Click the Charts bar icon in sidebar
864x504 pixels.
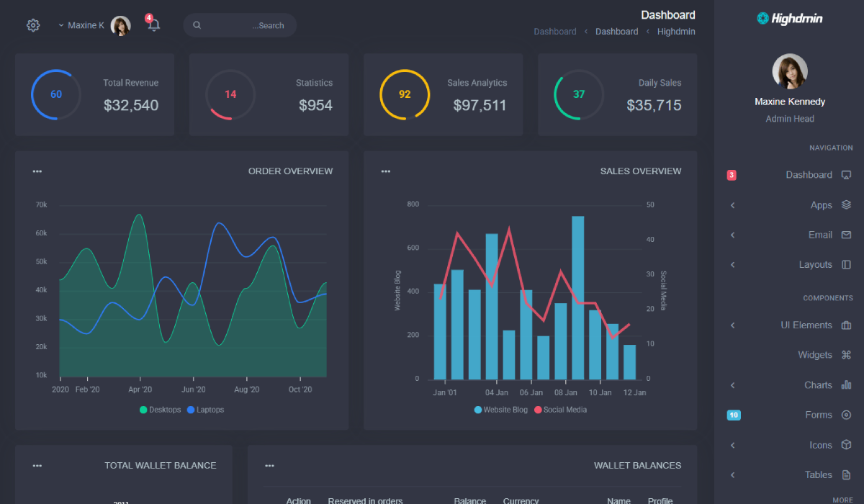[846, 385]
